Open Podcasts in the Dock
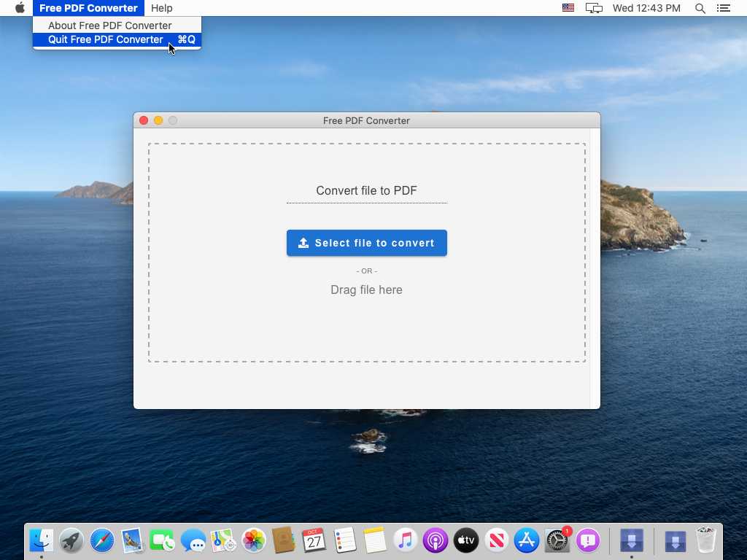Viewport: 747px width, 560px height. point(435,540)
